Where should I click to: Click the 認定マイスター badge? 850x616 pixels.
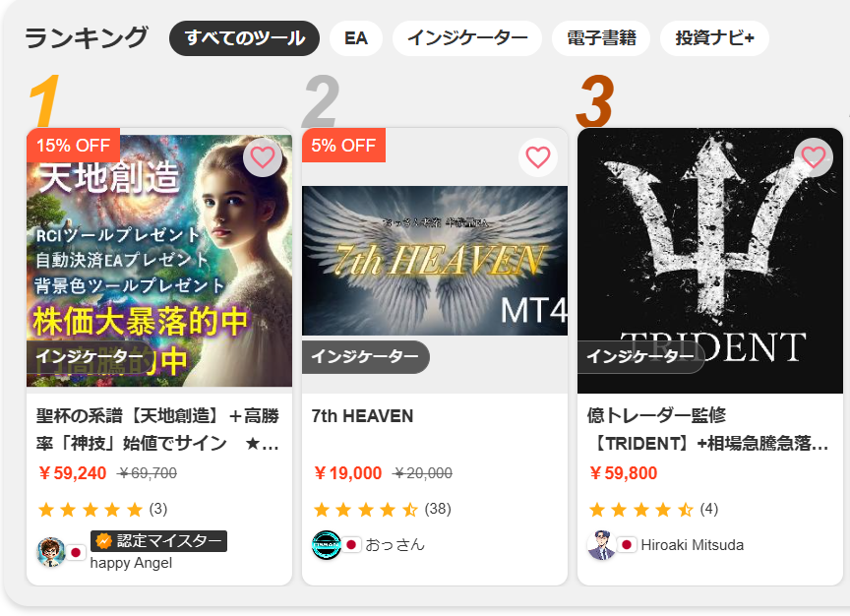click(x=158, y=540)
